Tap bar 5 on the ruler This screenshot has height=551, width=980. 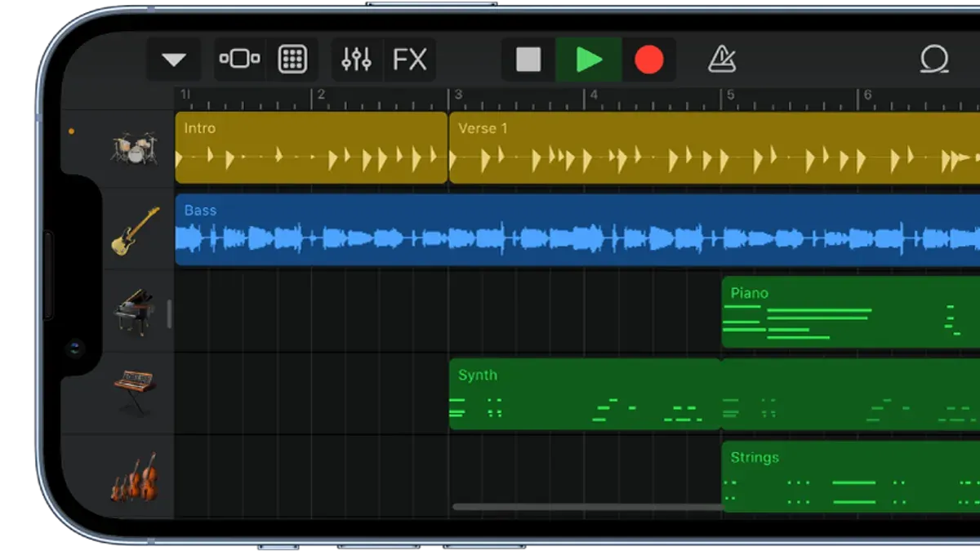tap(730, 95)
